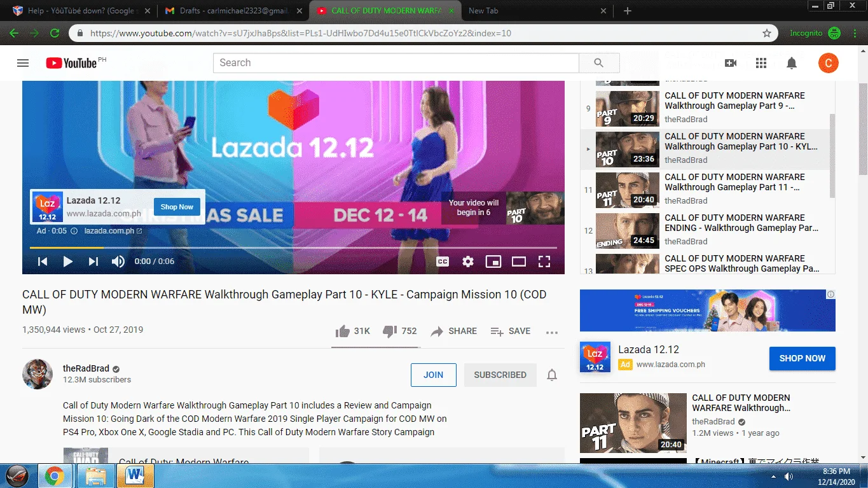Open Word from the taskbar

(x=135, y=475)
